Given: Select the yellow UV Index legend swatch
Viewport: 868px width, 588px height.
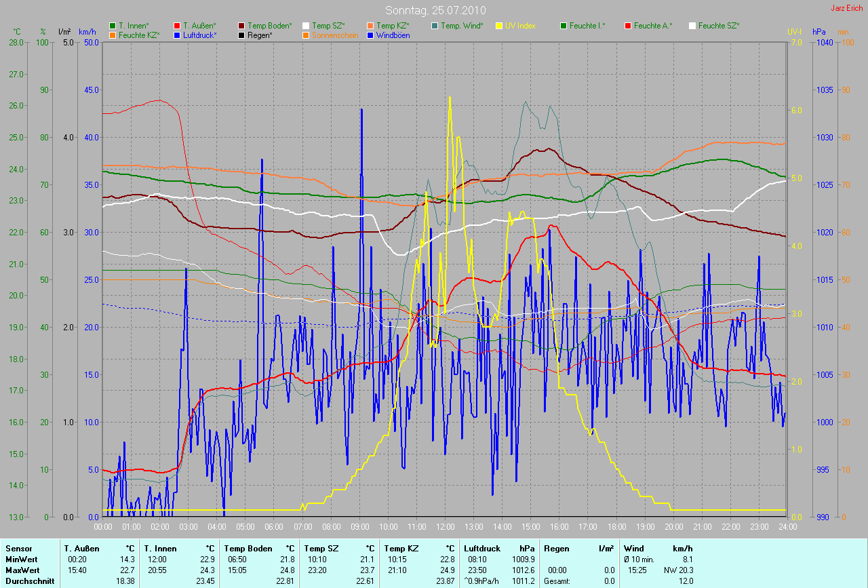Looking at the screenshot, I should [499, 26].
